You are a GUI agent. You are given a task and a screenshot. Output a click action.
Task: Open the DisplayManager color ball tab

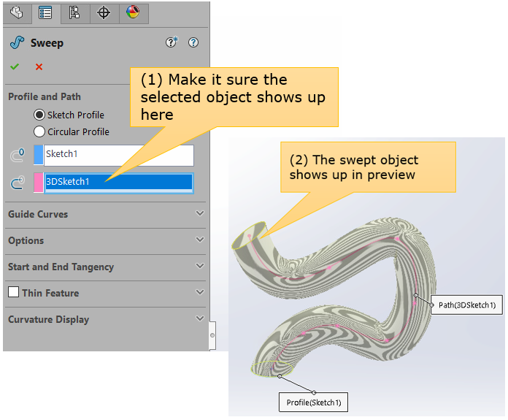(133, 13)
